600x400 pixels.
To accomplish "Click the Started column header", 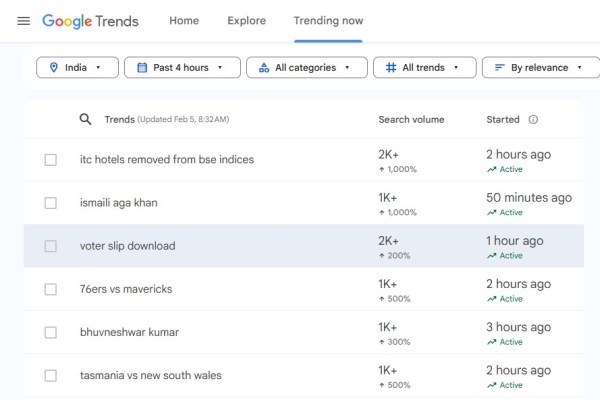I will pos(503,119).
